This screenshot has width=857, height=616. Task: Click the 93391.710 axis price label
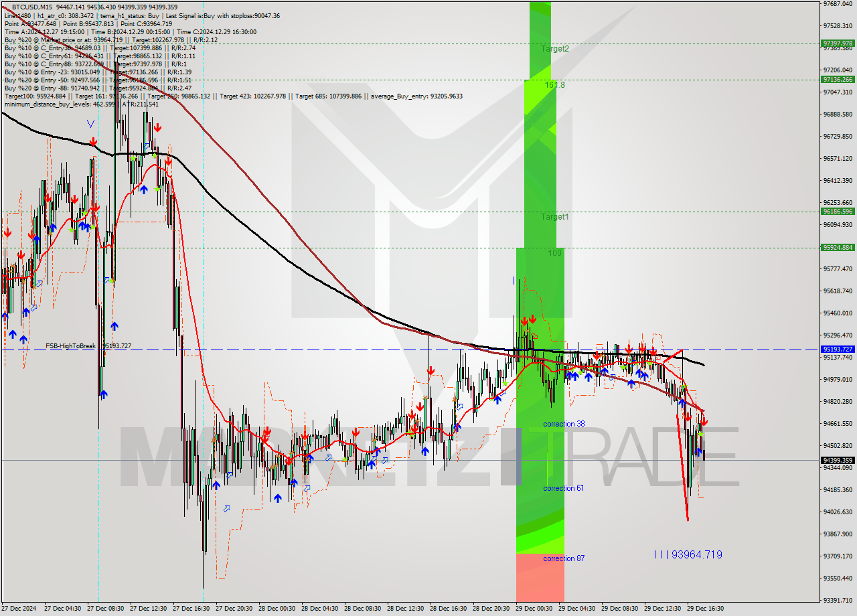click(x=838, y=600)
